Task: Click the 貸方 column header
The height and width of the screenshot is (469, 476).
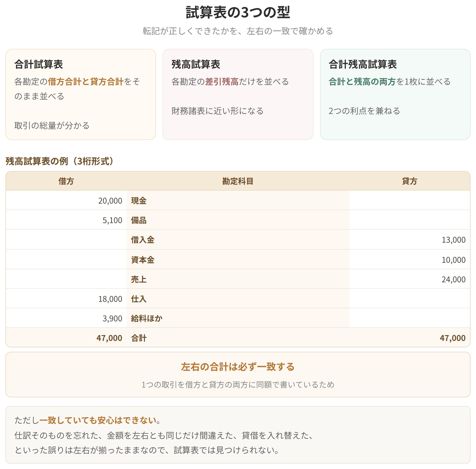Action: click(410, 181)
